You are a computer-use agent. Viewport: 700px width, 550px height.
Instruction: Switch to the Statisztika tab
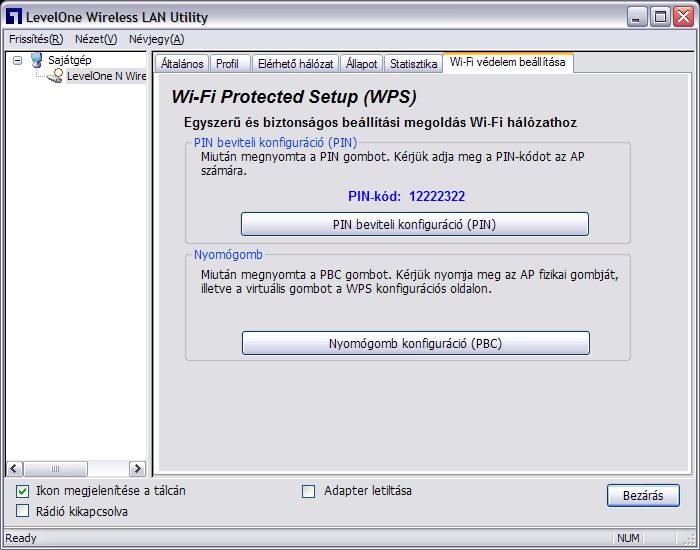pos(413,64)
